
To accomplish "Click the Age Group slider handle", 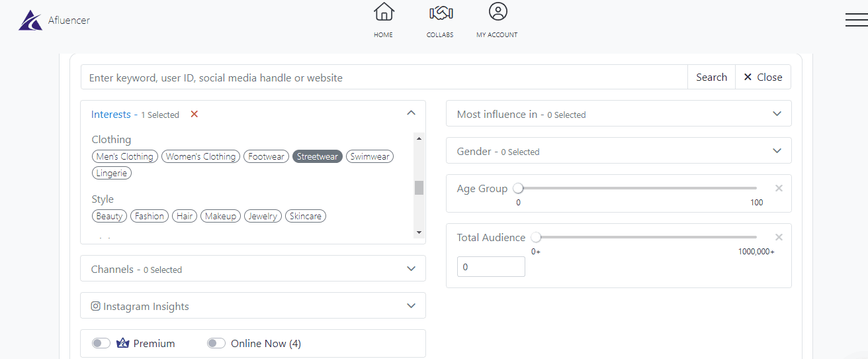I will pos(518,188).
